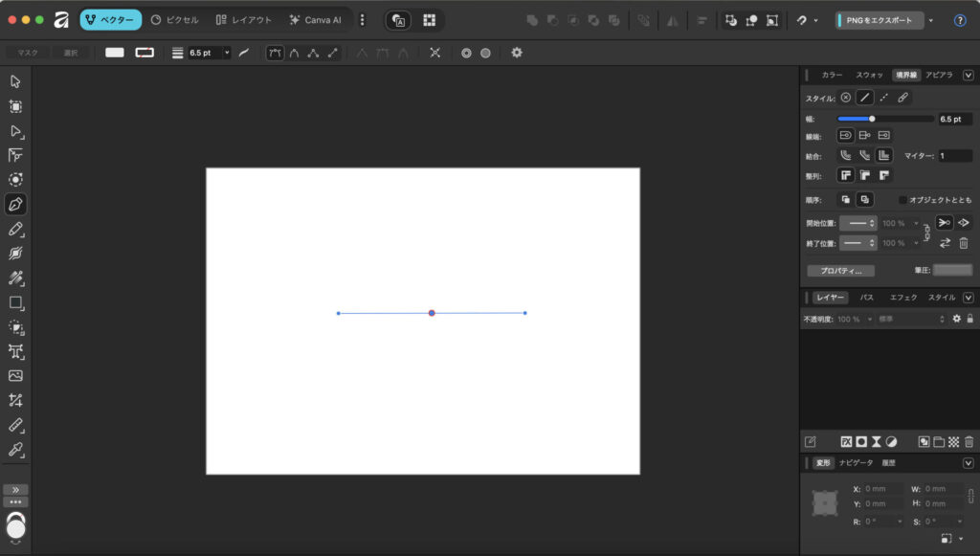Image resolution: width=980 pixels, height=556 pixels.
Task: Open the 開始位置 arrowhead style dropdown
Action: pyautogui.click(x=857, y=223)
